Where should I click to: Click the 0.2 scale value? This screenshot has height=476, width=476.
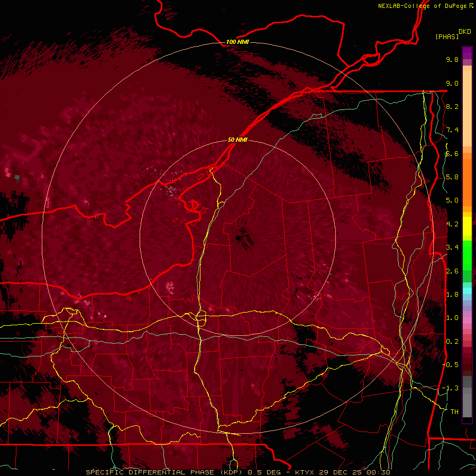452,342
